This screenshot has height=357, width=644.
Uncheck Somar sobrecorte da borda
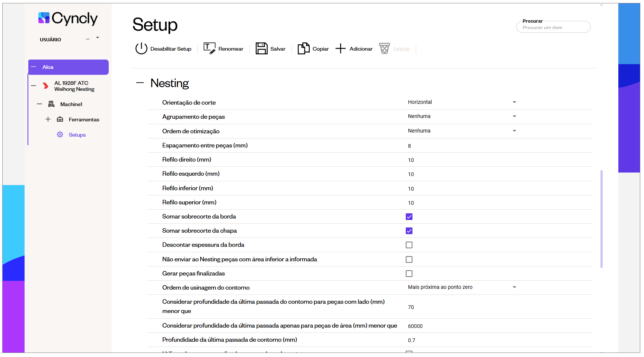point(409,217)
